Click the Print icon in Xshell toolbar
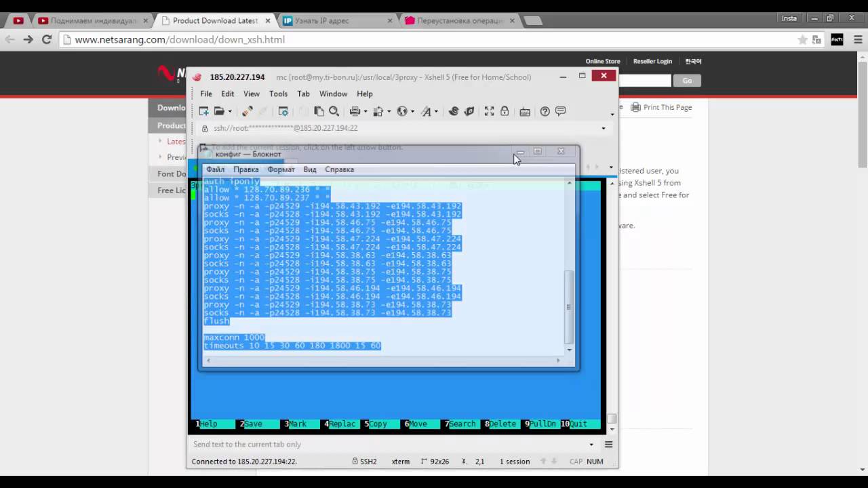 tap(355, 111)
